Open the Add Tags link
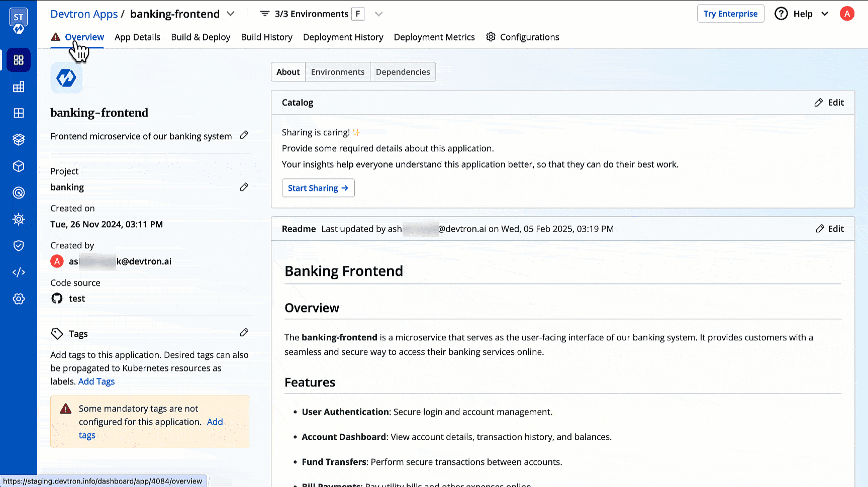This screenshot has height=487, width=868. [x=96, y=381]
